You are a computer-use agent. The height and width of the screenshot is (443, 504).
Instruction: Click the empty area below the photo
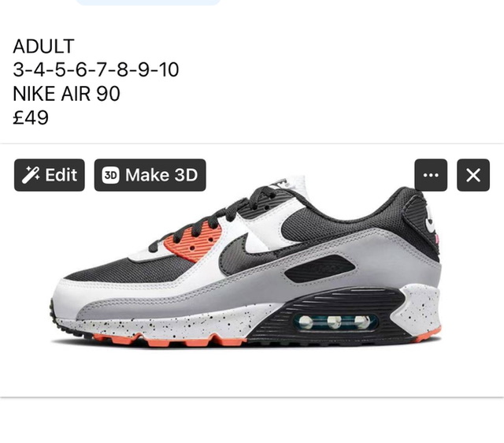(252, 421)
